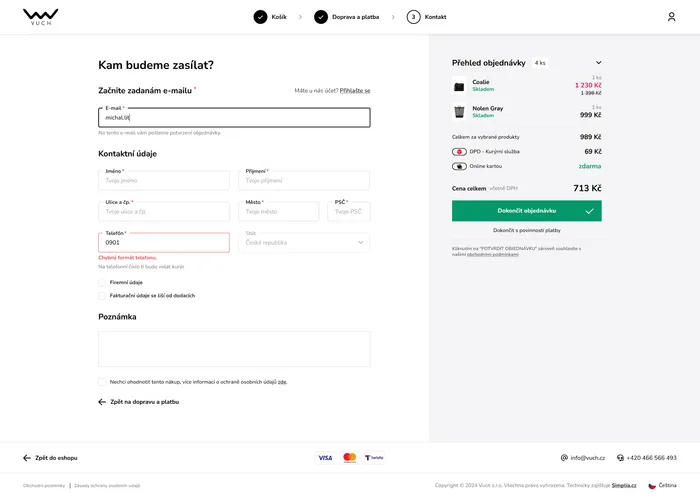Screen dimensions: 700x498
Task: Click the Dokončit s povinností platby text
Action: [x=527, y=231]
